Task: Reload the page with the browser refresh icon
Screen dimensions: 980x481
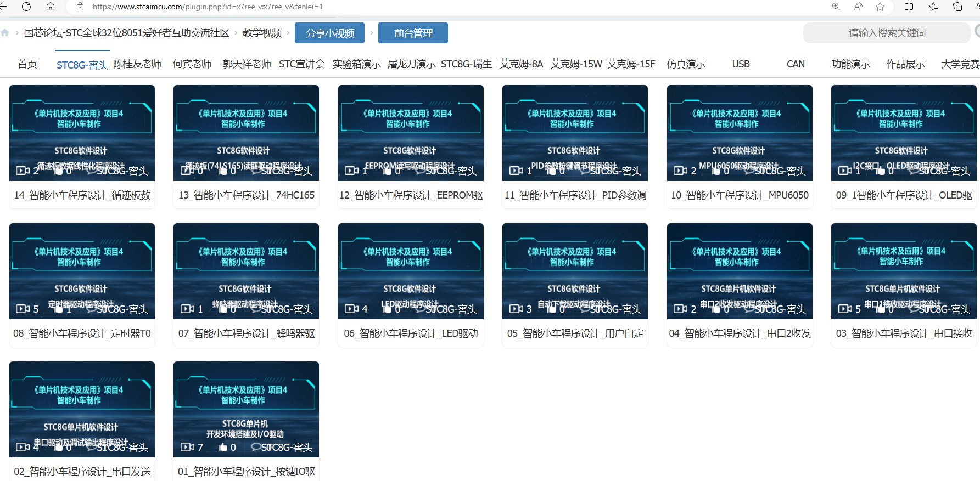Action: coord(26,7)
